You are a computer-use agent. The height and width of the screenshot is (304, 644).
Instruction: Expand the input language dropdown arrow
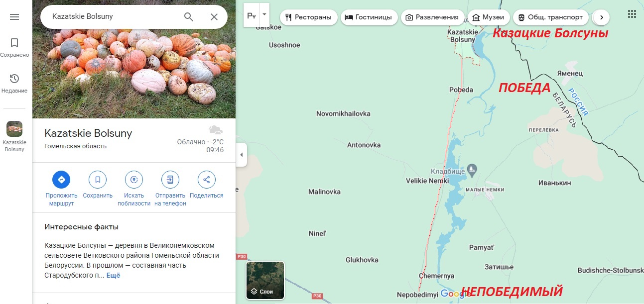pos(264,15)
